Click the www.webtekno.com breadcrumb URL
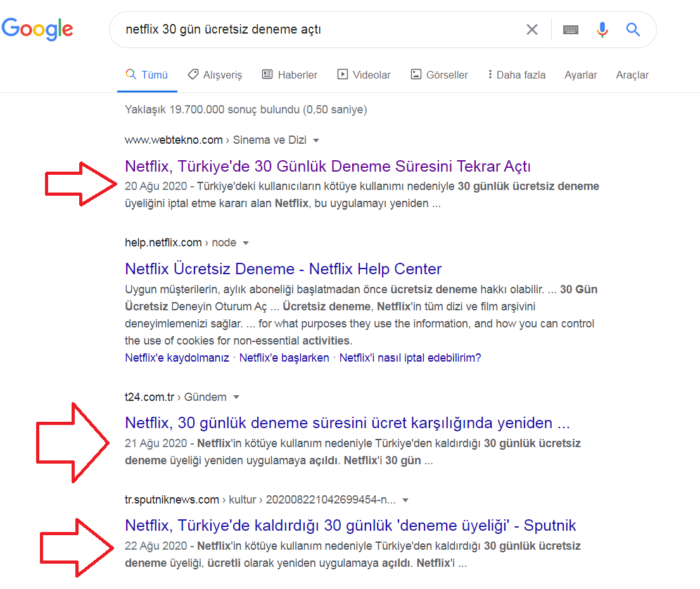Image resolution: width=700 pixels, height=589 pixels. [215, 140]
